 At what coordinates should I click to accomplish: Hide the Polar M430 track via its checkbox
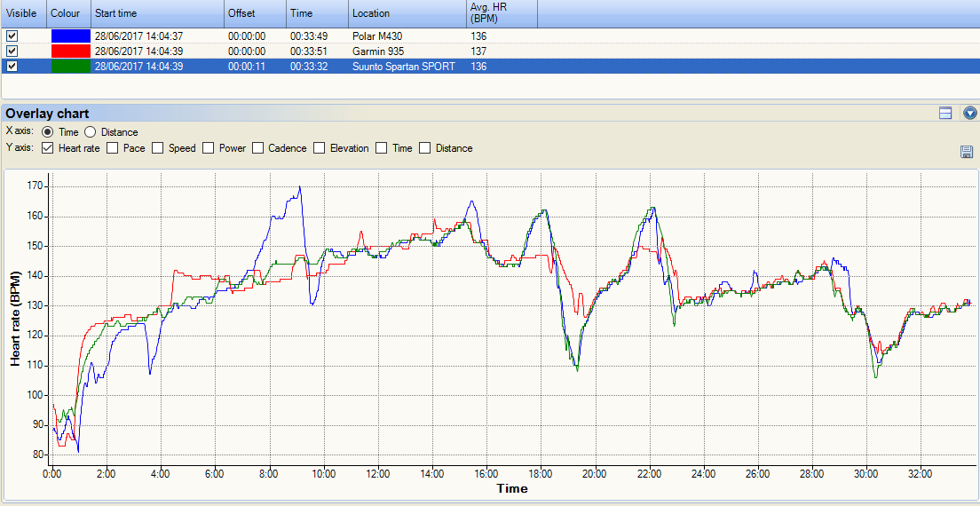pyautogui.click(x=12, y=36)
